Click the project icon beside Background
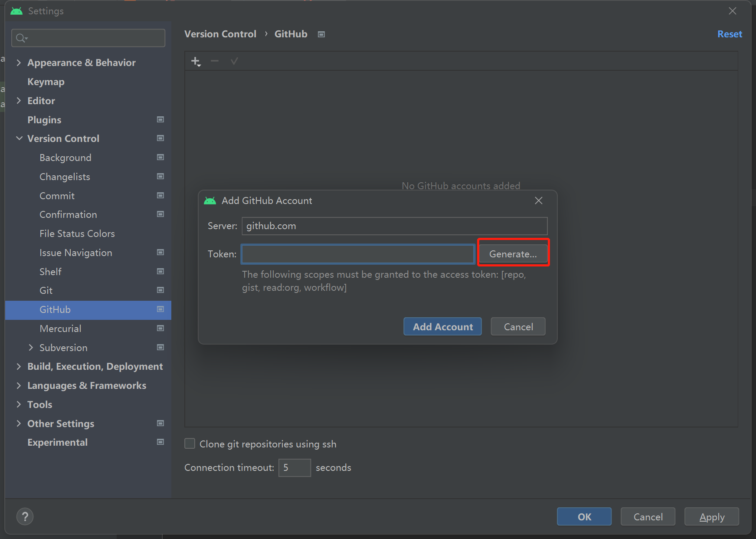The image size is (756, 539). pos(160,158)
